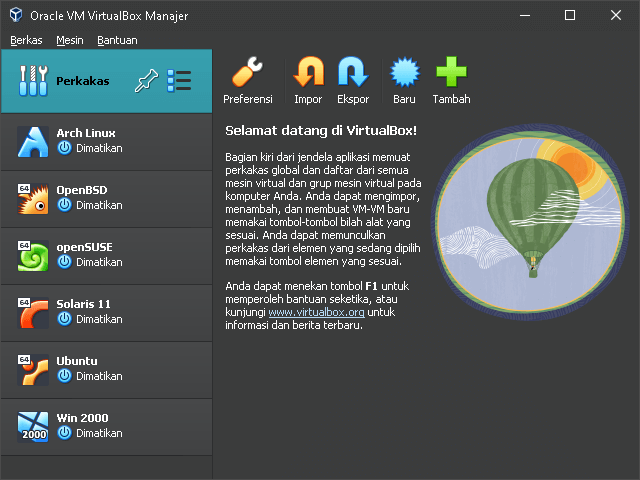
Task: Click the green Tambah plus icon
Action: (x=451, y=73)
